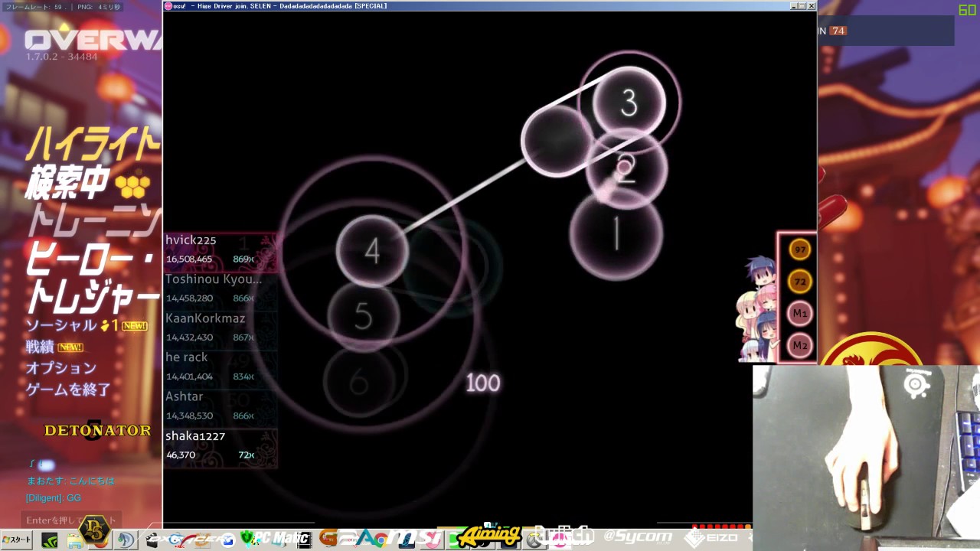Click the Overwatch chat input field
The height and width of the screenshot is (551, 980).
click(x=72, y=520)
